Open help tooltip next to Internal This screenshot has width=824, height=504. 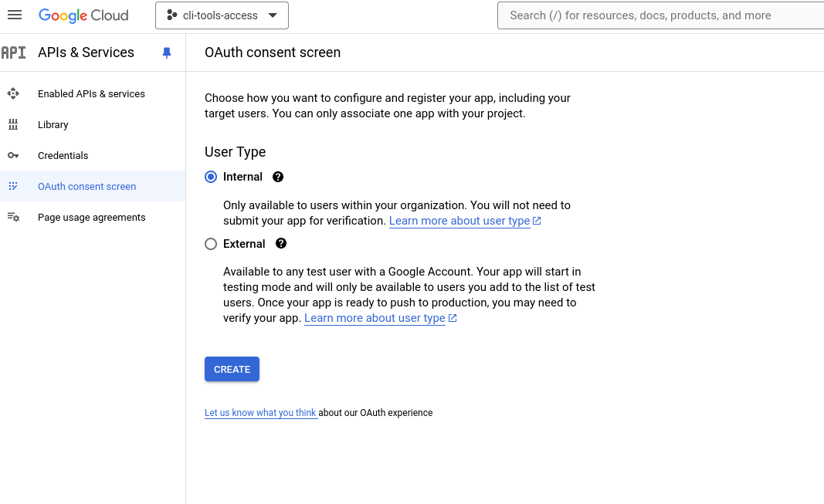point(278,177)
